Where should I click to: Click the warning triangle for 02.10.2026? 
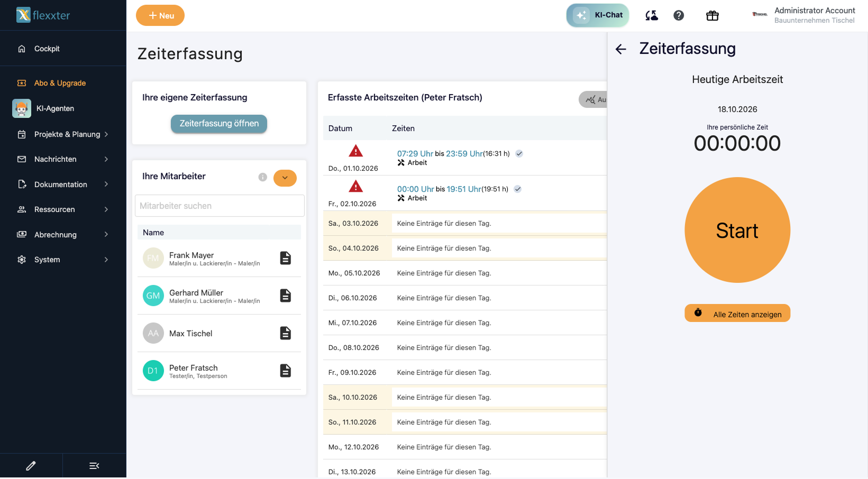pyautogui.click(x=356, y=187)
